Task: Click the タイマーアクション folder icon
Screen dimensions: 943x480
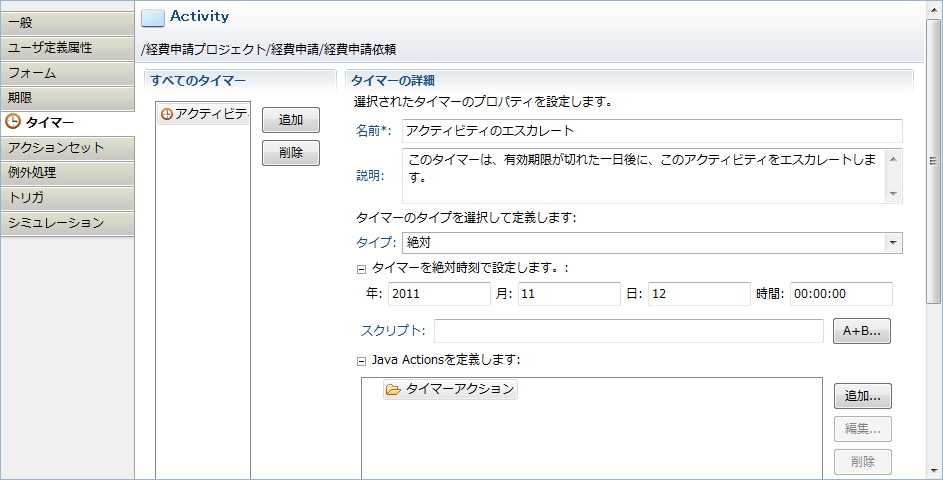Action: 393,390
